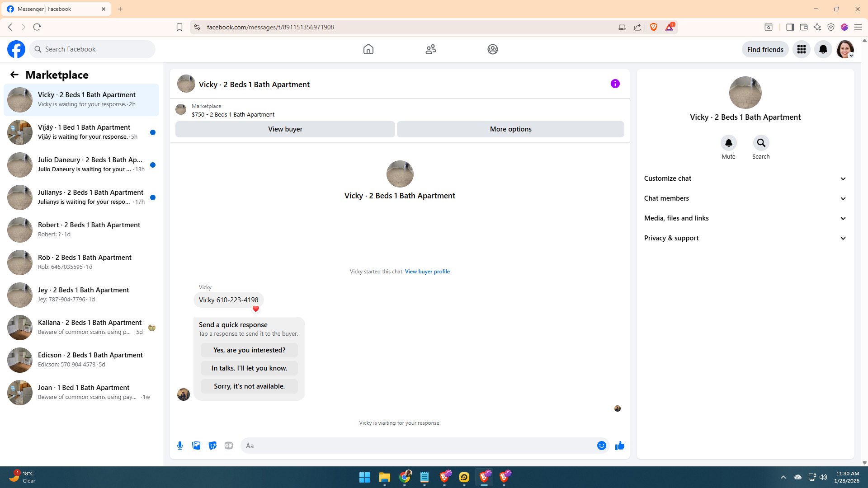This screenshot has height=488, width=868.
Task: Mute this conversation with bell icon
Action: (x=728, y=143)
